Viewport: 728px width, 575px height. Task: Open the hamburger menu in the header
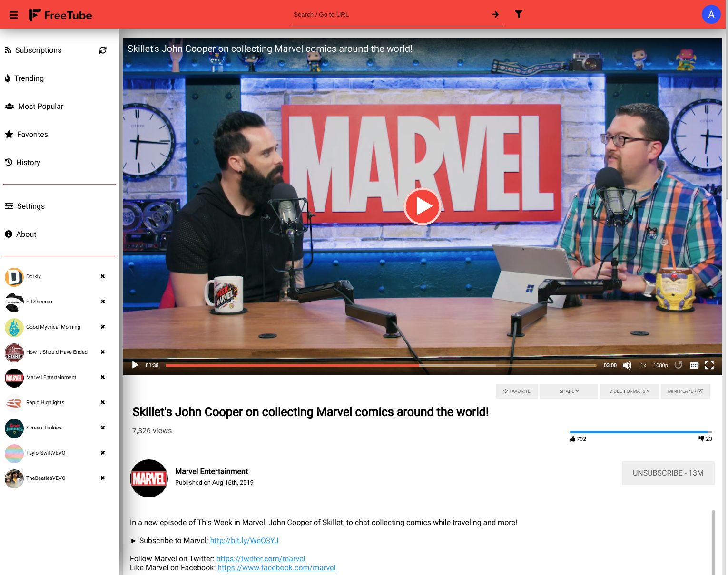click(x=14, y=15)
